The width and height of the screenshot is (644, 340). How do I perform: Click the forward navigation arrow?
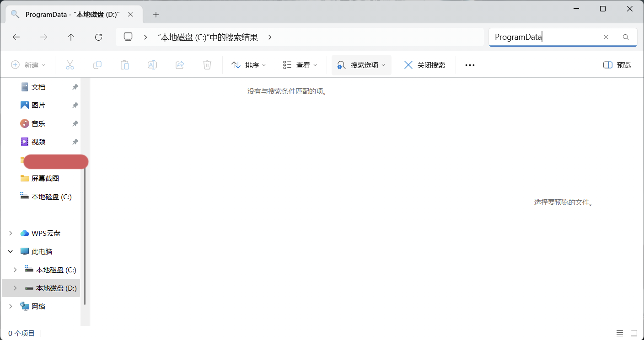pyautogui.click(x=44, y=37)
